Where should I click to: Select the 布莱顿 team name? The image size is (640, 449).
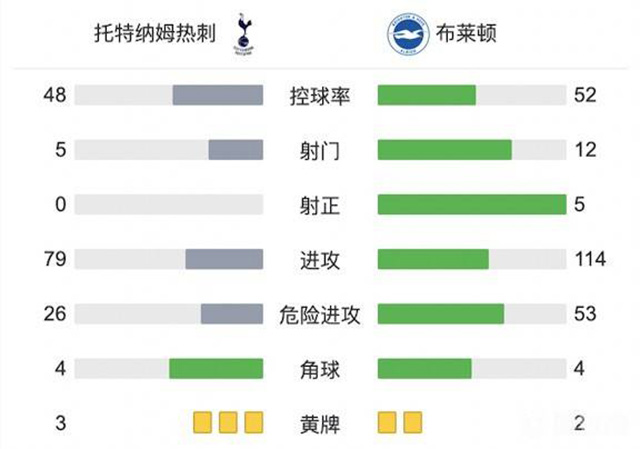tap(466, 34)
